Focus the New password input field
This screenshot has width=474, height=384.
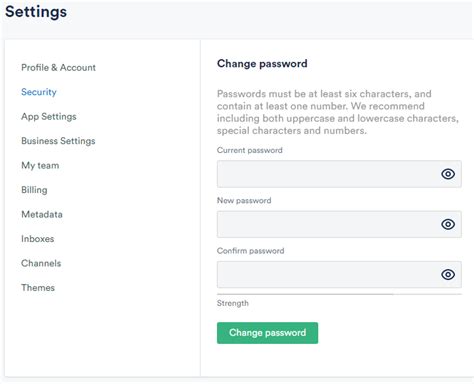(339, 224)
